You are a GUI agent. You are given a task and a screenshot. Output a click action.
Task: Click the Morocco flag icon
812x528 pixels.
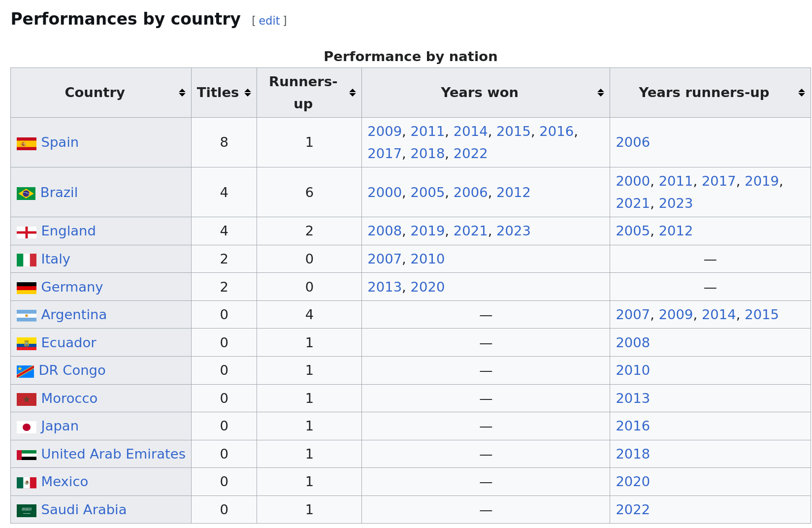point(27,399)
